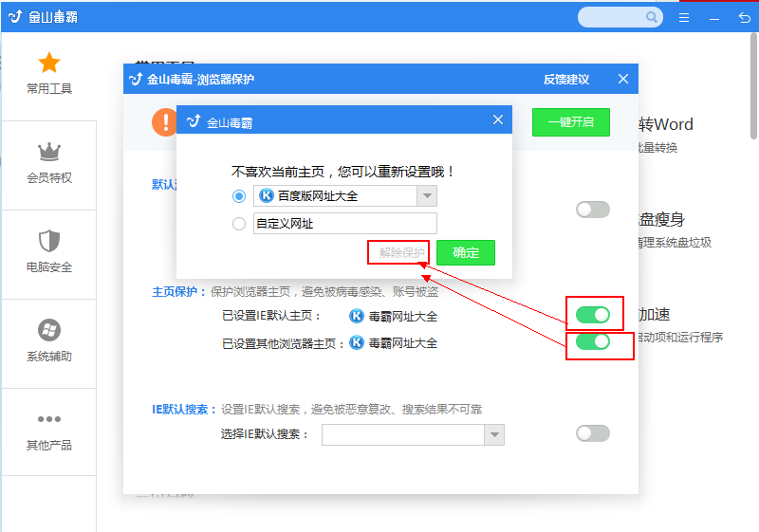
Task: Click the 金山毒霸 logo in main title bar
Action: pyautogui.click(x=15, y=17)
